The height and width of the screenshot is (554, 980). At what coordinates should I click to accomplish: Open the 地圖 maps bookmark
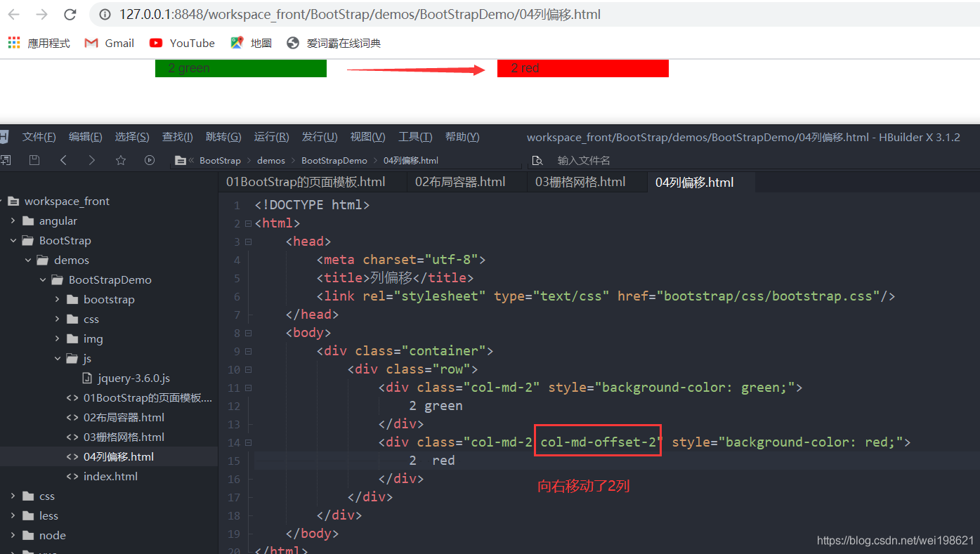(251, 43)
